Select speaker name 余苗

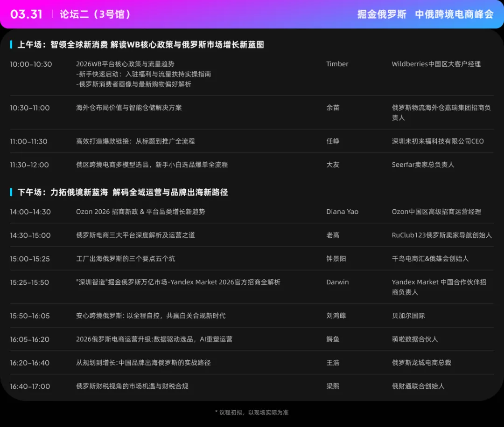(x=333, y=108)
